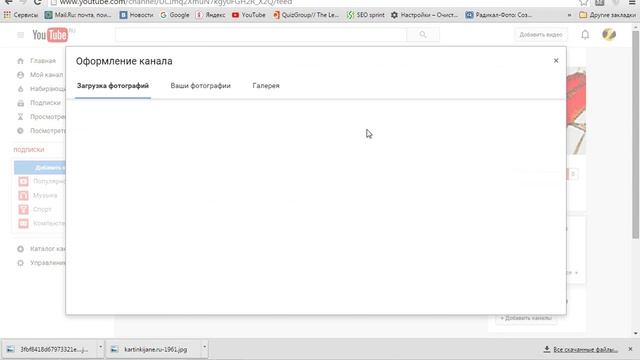Open the Настройки bookmark
This screenshot has height=360, width=640.
pos(424,15)
